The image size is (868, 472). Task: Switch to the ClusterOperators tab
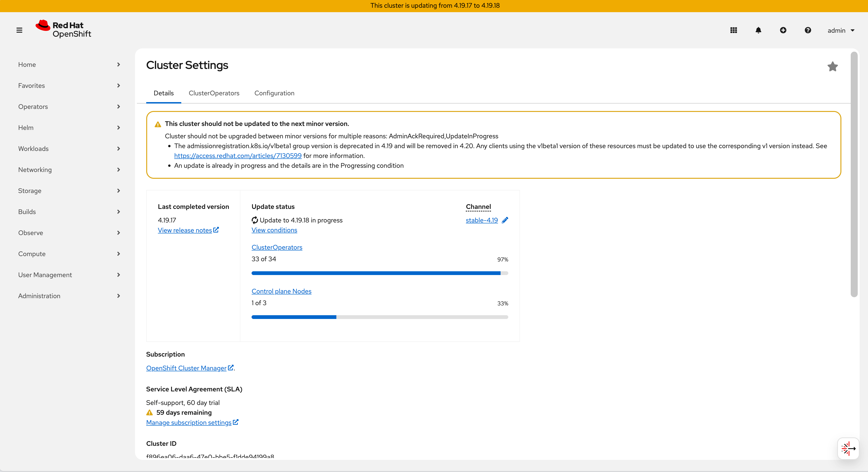click(x=214, y=93)
